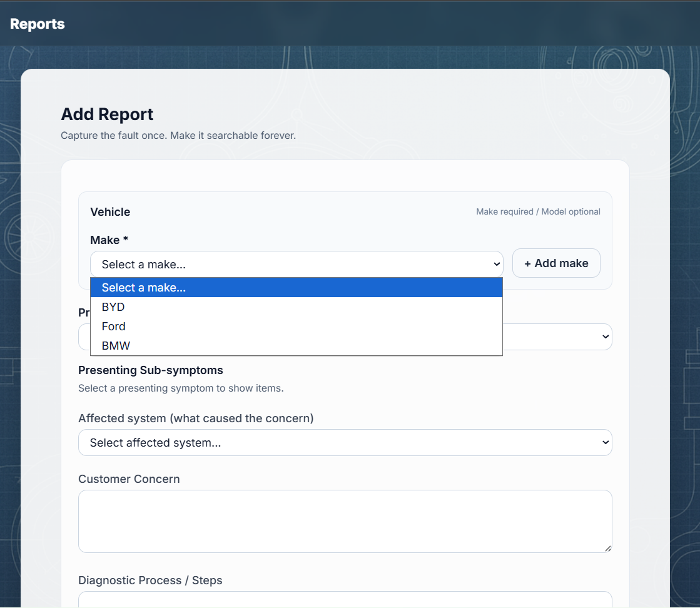Click the presenting symptom dropdown chevron
Image resolution: width=700 pixels, height=608 pixels.
click(x=605, y=337)
